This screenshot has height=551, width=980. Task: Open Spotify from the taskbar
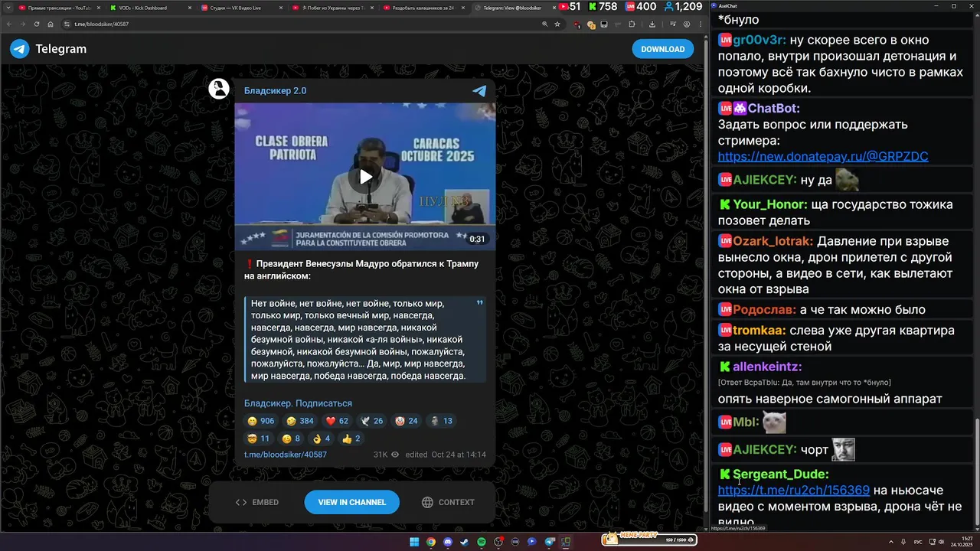[x=482, y=542]
